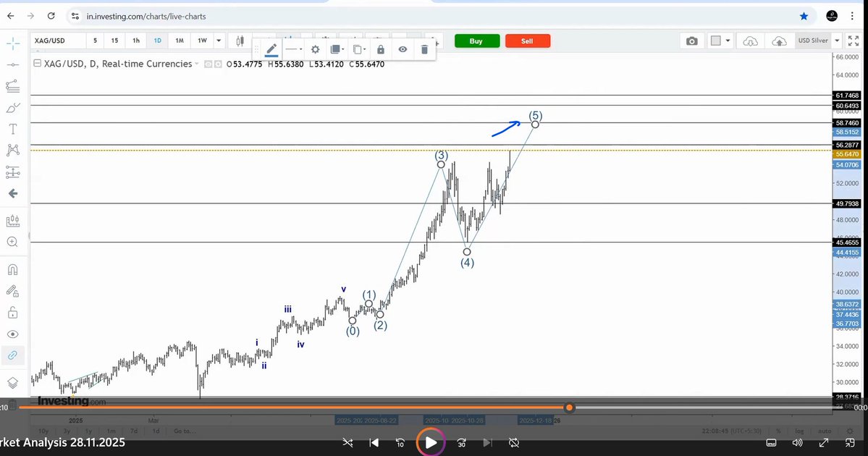The image size is (868, 456).
Task: Select the 1W timeframe
Action: coord(203,41)
